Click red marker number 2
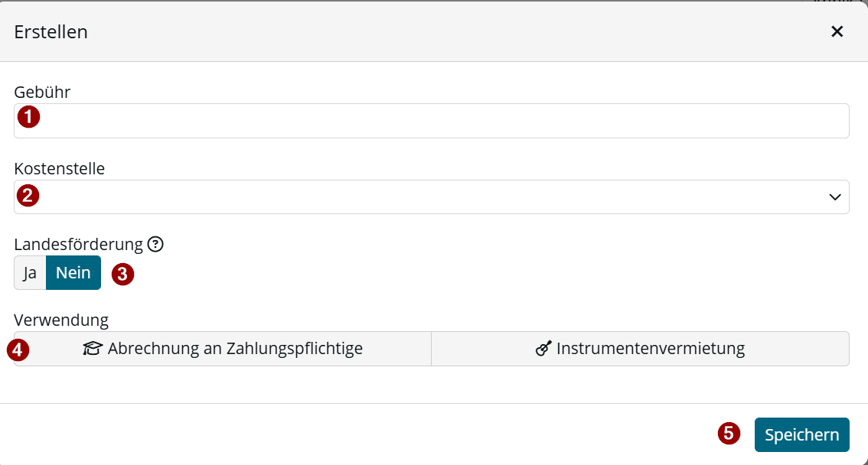 point(28,195)
